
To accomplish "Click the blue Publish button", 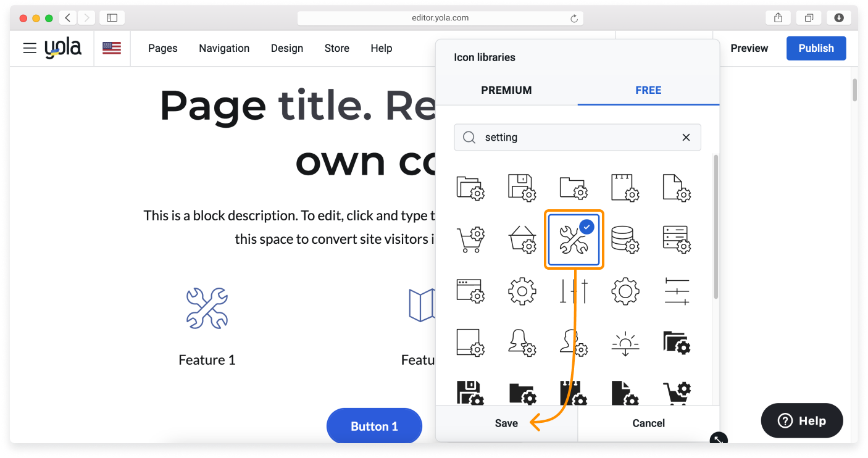I will tap(816, 48).
